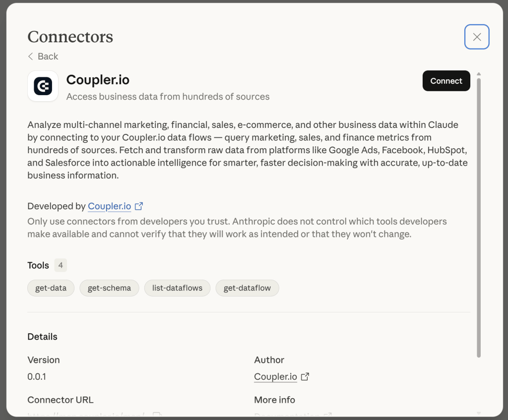Select the get-data tool chip
508x420 pixels.
coord(51,288)
